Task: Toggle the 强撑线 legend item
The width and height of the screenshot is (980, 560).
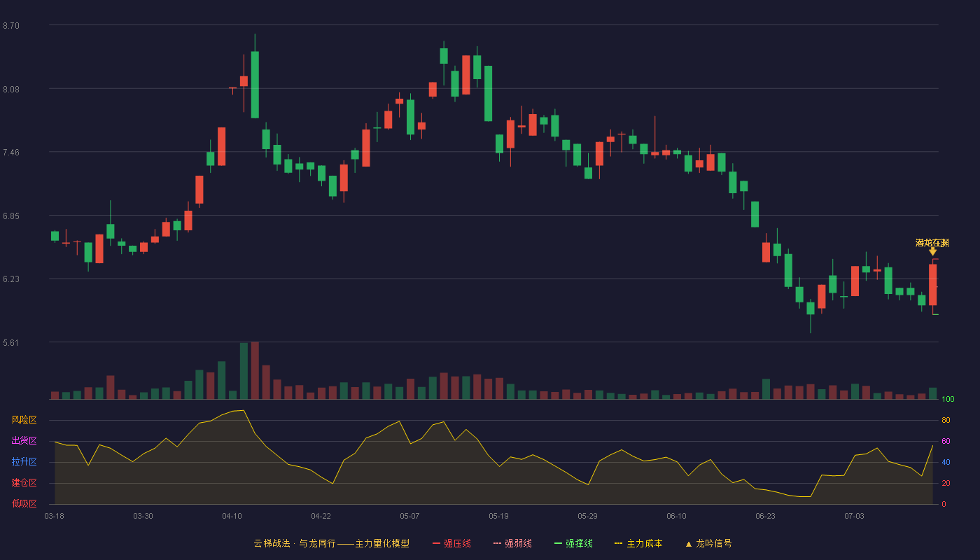Action: click(x=573, y=543)
